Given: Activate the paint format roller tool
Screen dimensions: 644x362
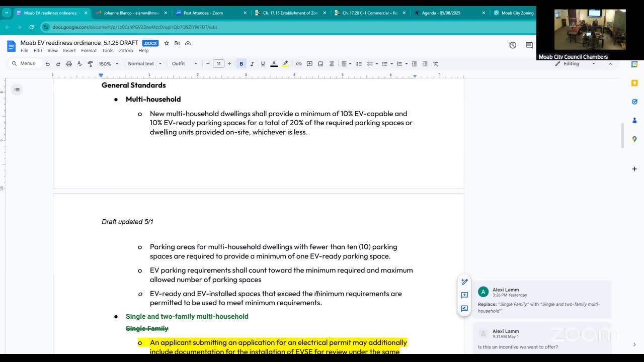Looking at the screenshot, I should pos(90,64).
